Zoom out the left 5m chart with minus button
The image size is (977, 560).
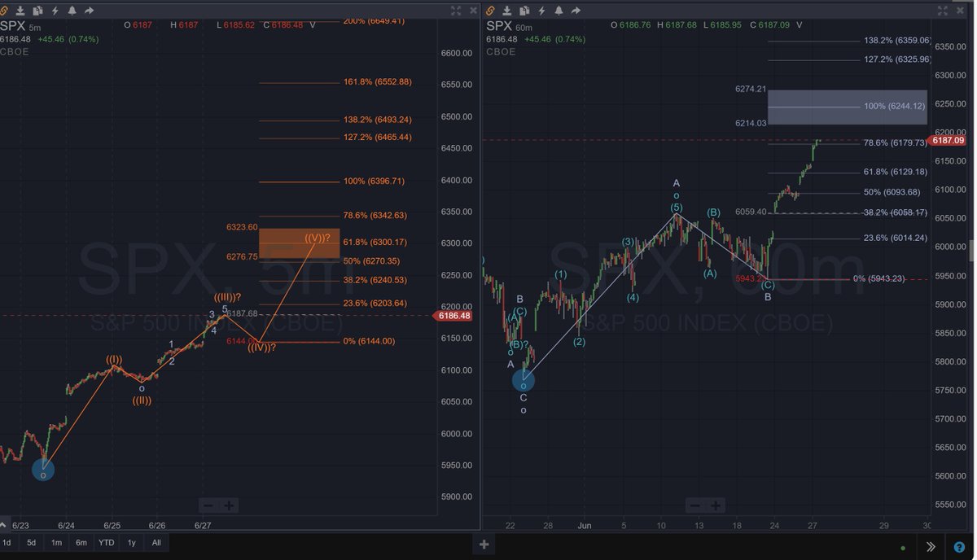click(210, 505)
